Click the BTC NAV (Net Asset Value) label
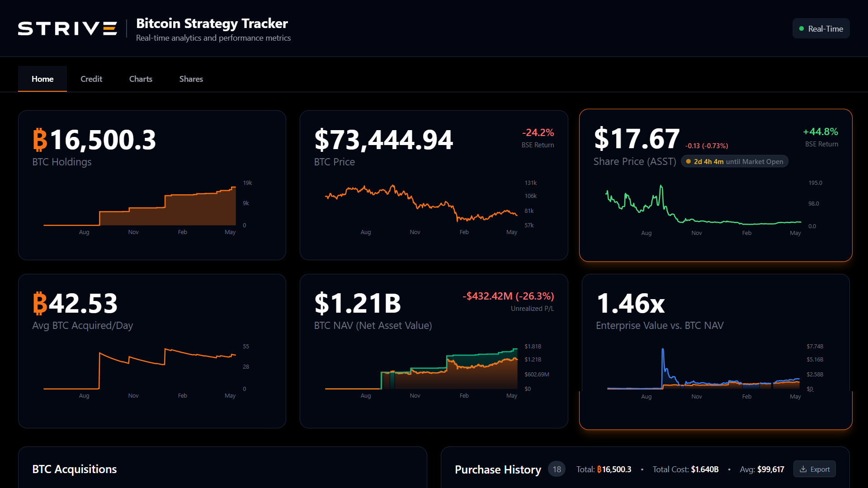The image size is (868, 488). click(373, 325)
